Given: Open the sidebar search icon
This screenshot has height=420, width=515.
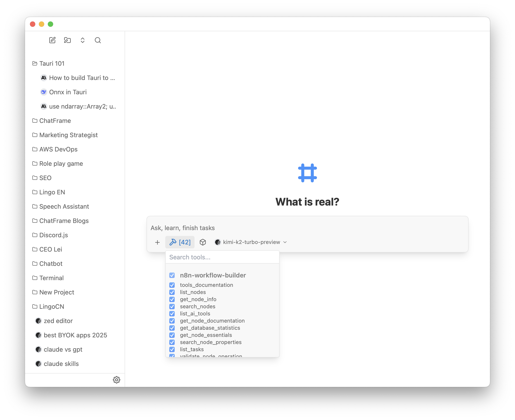Looking at the screenshot, I should (98, 40).
